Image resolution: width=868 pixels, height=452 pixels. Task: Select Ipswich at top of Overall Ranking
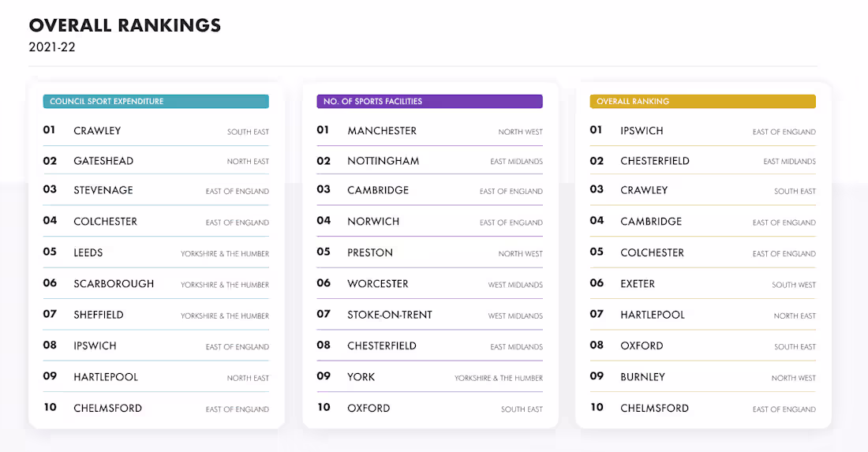coord(642,131)
